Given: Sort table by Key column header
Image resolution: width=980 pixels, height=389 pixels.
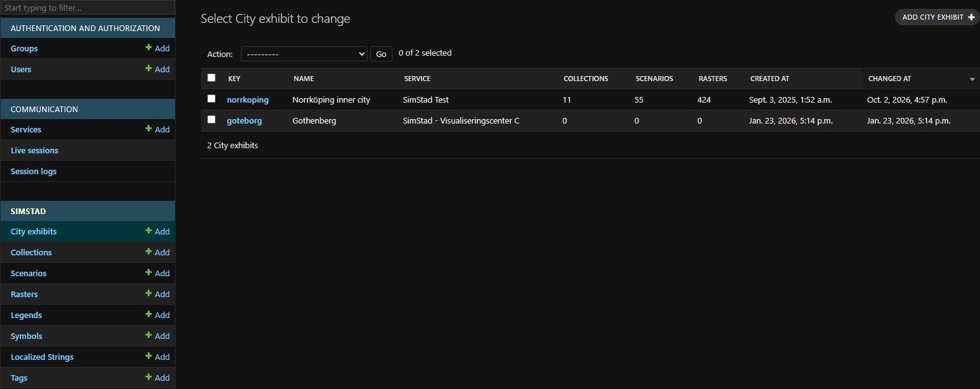Looking at the screenshot, I should (x=234, y=79).
